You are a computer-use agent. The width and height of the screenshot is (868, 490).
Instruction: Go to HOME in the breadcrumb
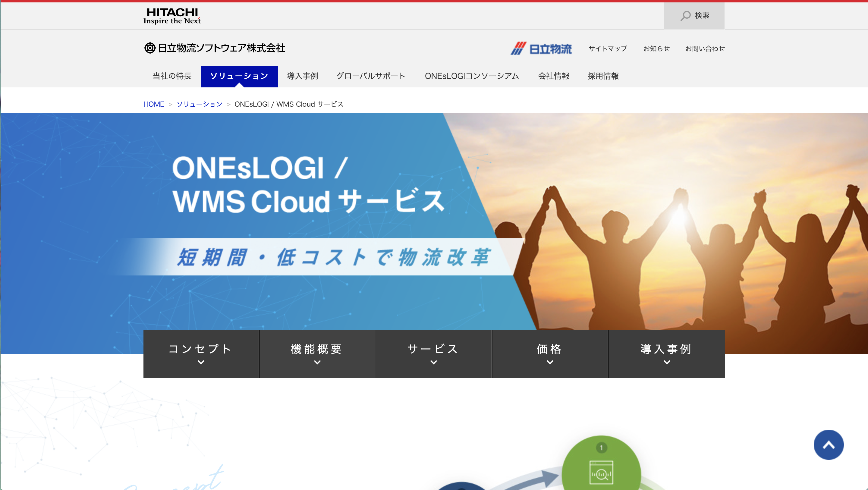pyautogui.click(x=154, y=104)
